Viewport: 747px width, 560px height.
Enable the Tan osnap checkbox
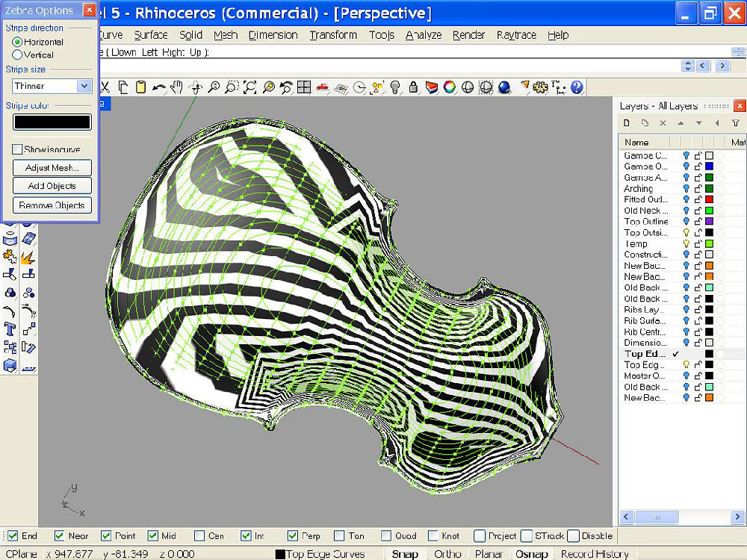tap(339, 535)
